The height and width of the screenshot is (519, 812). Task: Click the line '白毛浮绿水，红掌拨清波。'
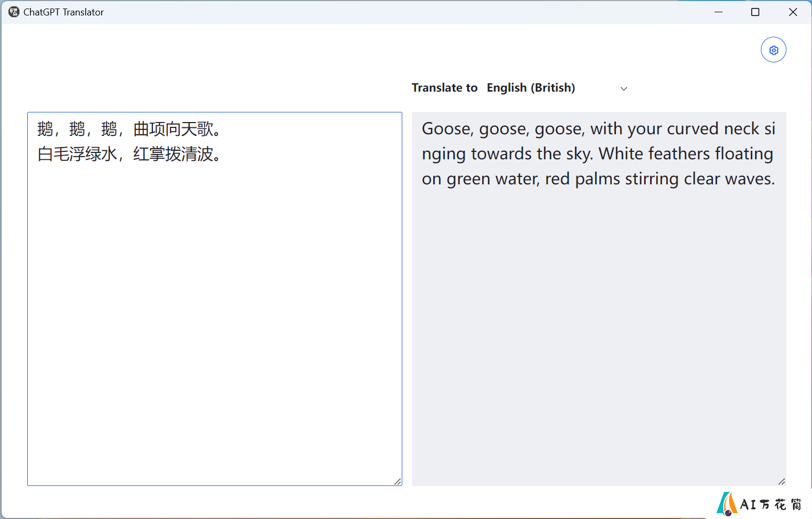point(128,155)
